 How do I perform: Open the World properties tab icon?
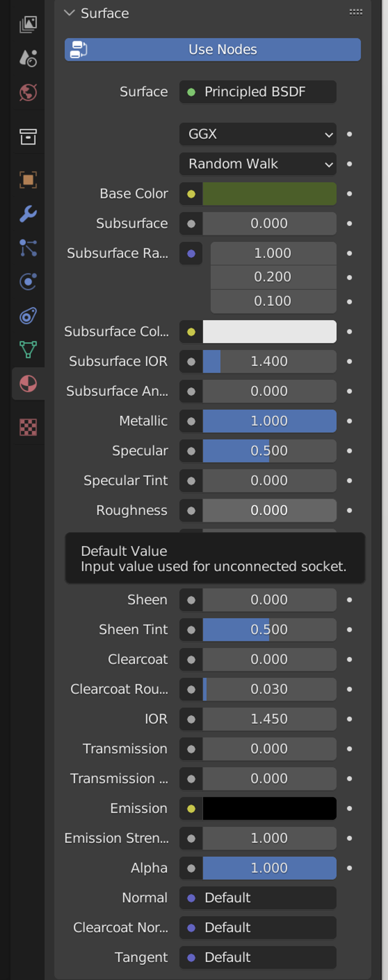click(x=28, y=93)
